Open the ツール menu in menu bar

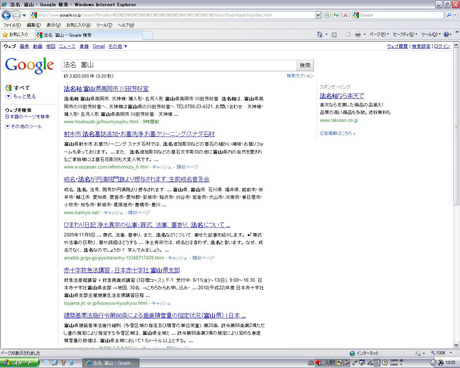[104, 25]
